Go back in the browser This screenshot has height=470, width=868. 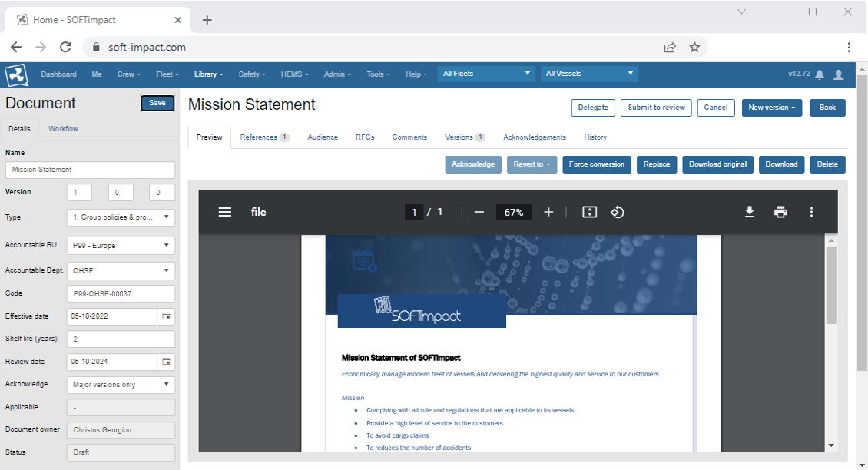coord(16,47)
